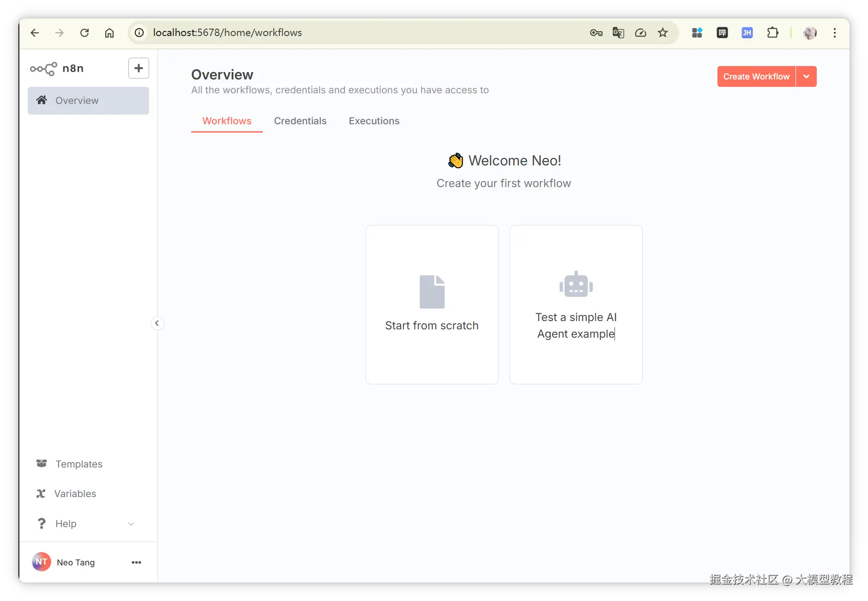Viewport: 868px width, 601px height.
Task: Open the Neo Tang user options ellipsis
Action: coord(136,562)
